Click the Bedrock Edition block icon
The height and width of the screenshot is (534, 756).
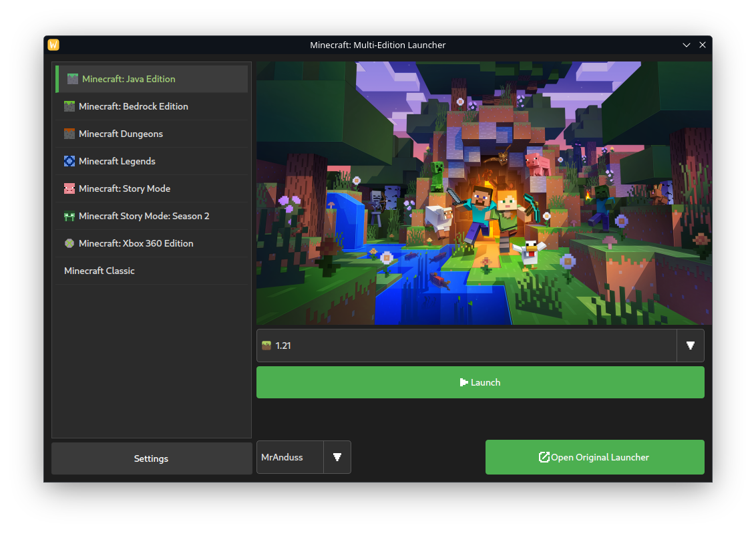pos(69,107)
